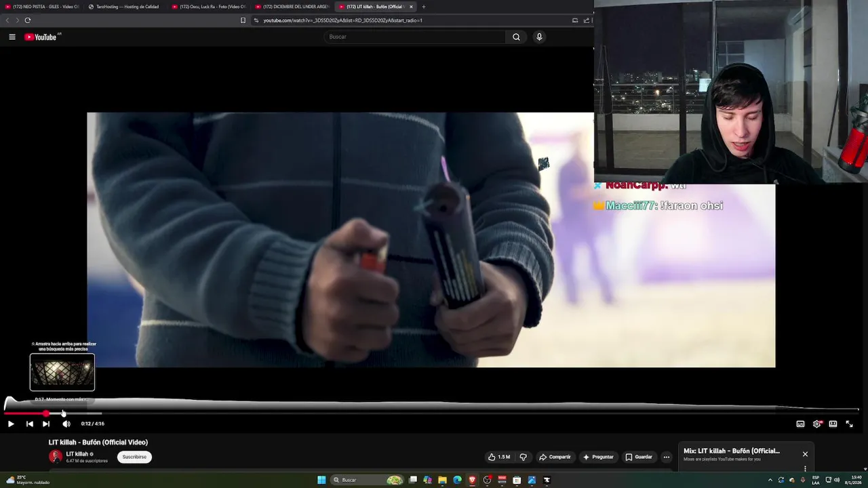Viewport: 868px width, 488px height.
Task: Dislike the video
Action: point(523,457)
